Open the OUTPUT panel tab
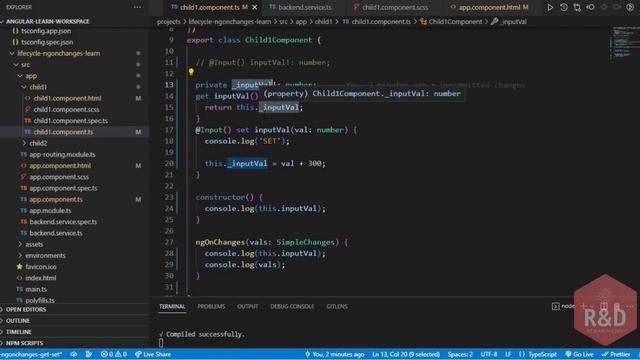This screenshot has height=360, width=640. pyautogui.click(x=247, y=306)
